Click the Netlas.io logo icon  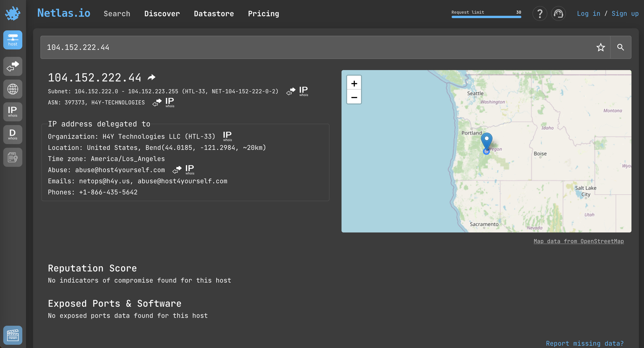coord(13,13)
